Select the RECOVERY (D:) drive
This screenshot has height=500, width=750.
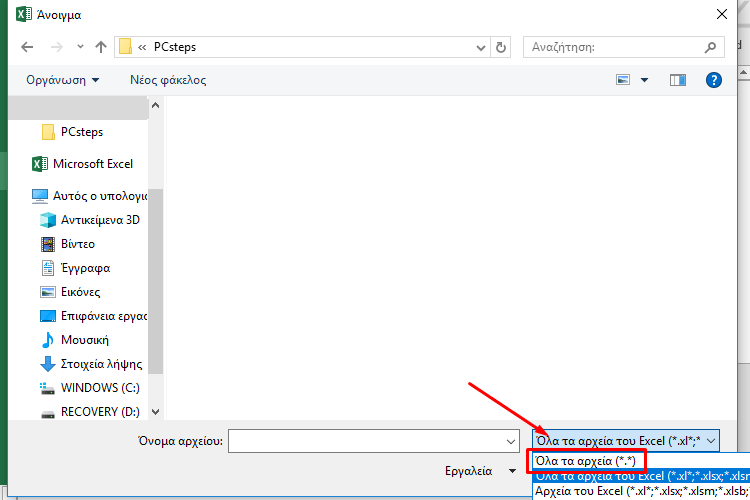[x=90, y=412]
